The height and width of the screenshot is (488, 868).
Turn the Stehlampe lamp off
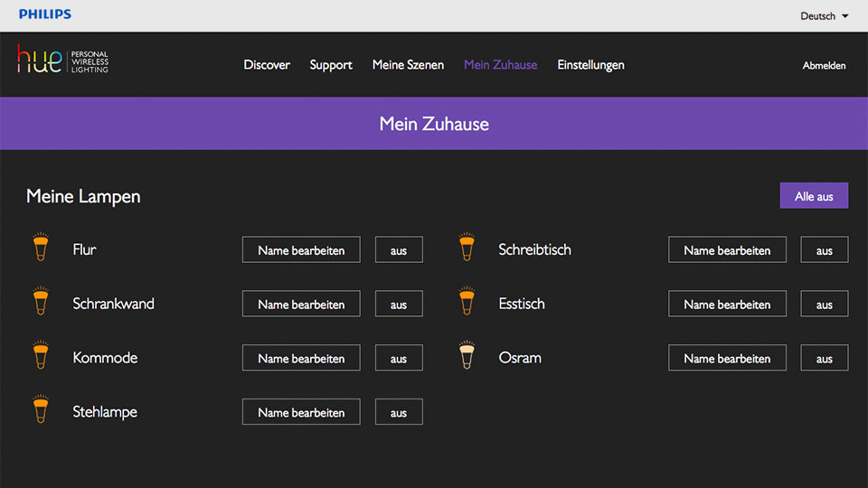(x=399, y=413)
